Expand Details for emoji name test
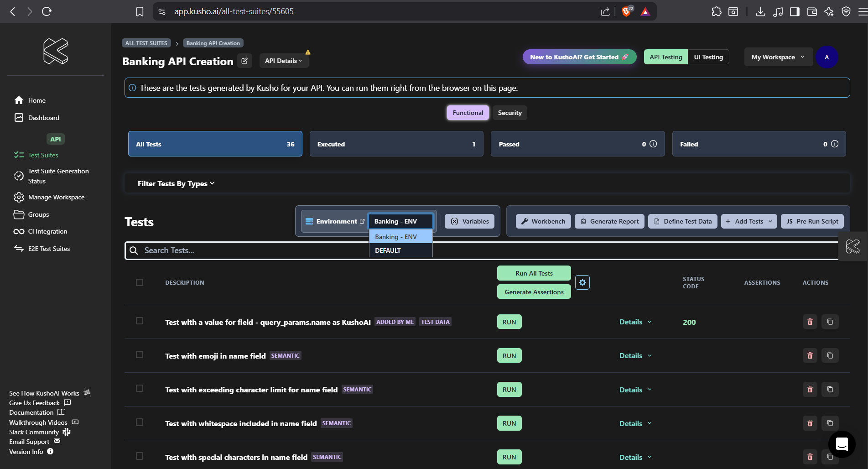 coord(635,355)
